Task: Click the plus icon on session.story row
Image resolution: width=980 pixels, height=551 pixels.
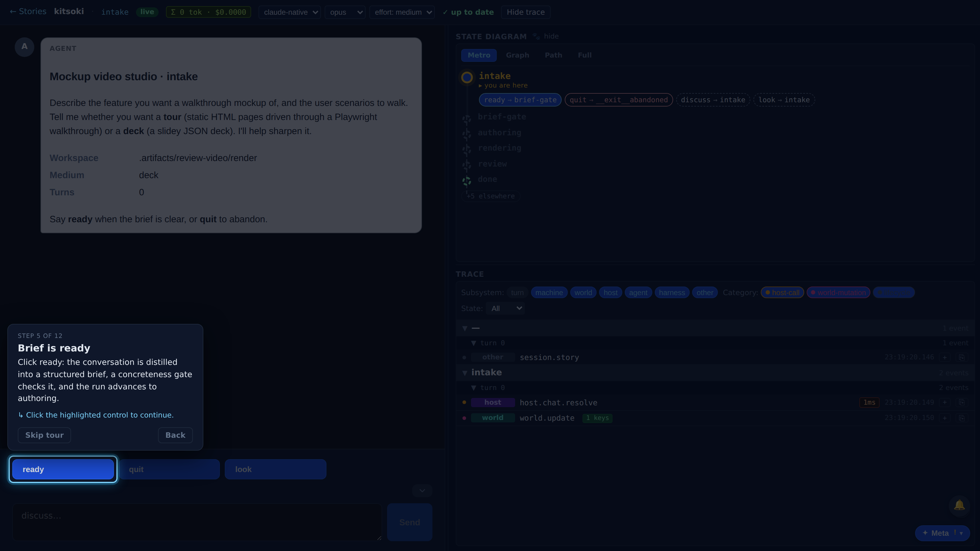Action: [944, 358]
